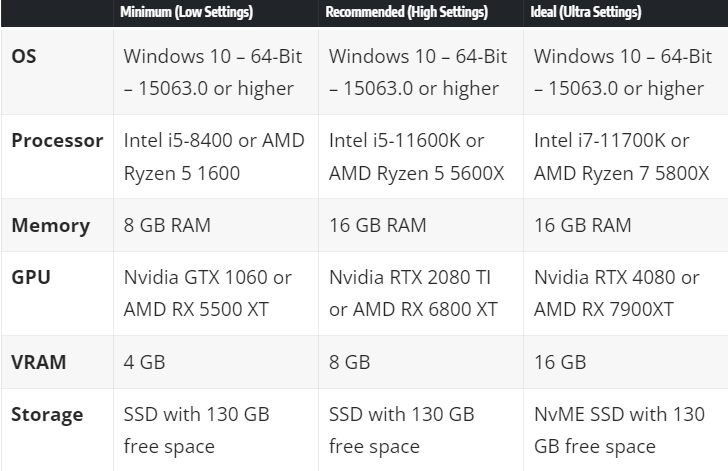Select the 4 GB VRAM cell

point(144,361)
